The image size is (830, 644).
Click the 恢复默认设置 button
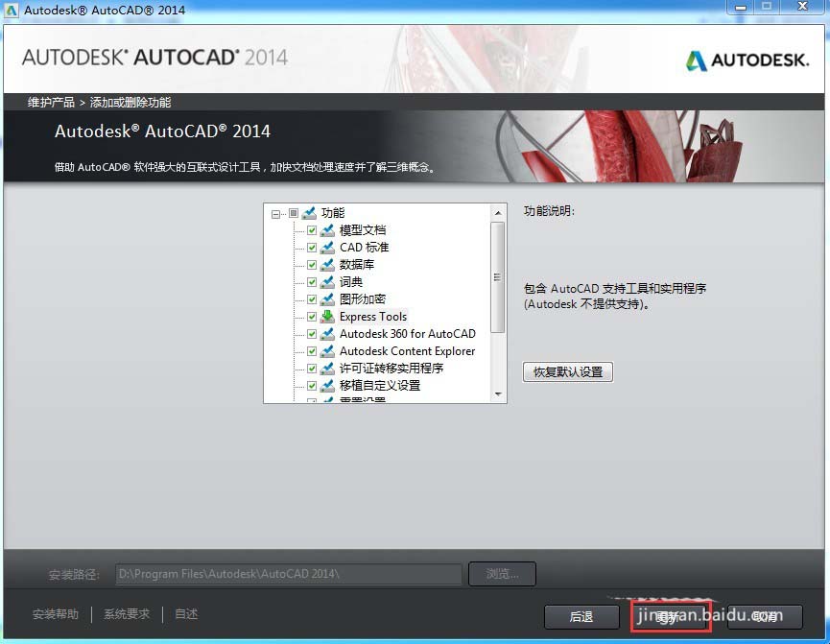(x=567, y=371)
